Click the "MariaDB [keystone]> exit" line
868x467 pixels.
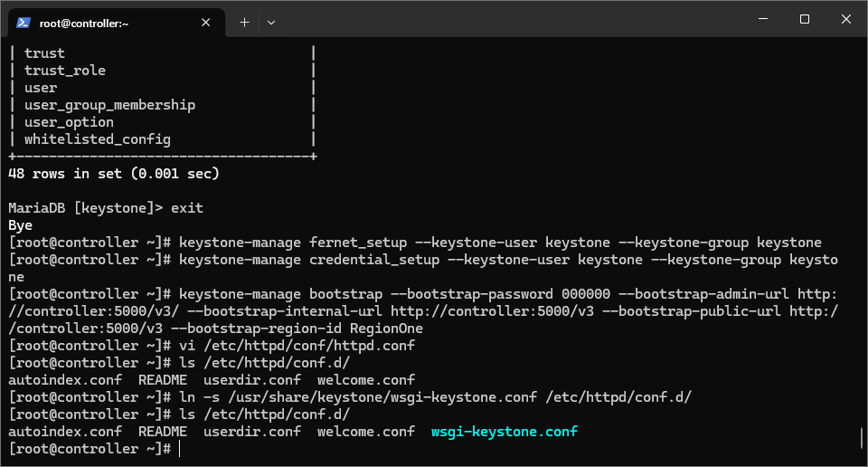106,208
